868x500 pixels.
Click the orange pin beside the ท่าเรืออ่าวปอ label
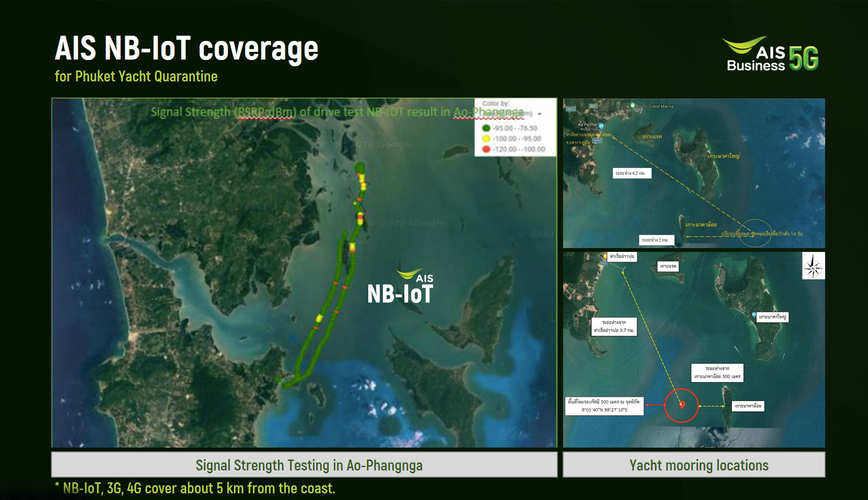605,256
